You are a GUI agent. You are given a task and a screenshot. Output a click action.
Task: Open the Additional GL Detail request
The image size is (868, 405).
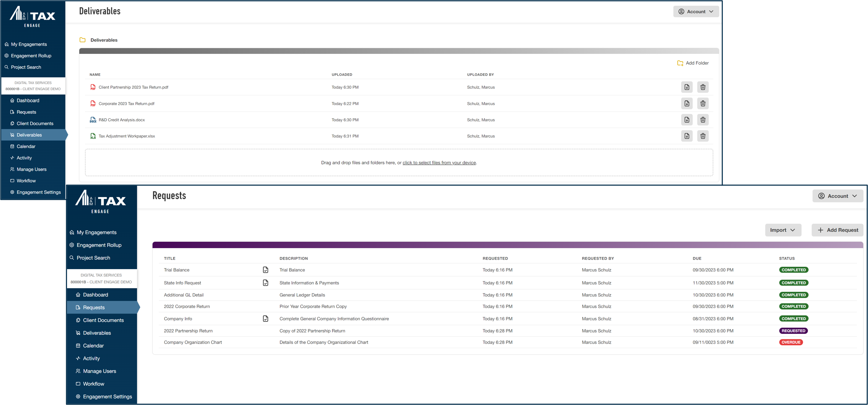tap(184, 295)
